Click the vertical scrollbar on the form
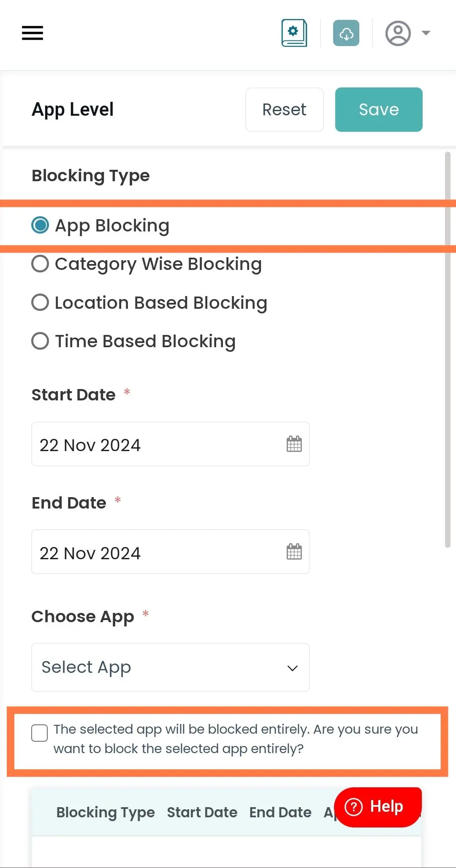This screenshot has height=868, width=456. pos(448,350)
